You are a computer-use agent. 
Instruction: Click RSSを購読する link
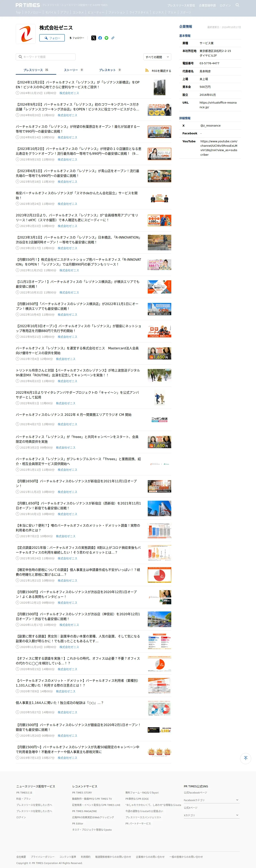(x=161, y=71)
